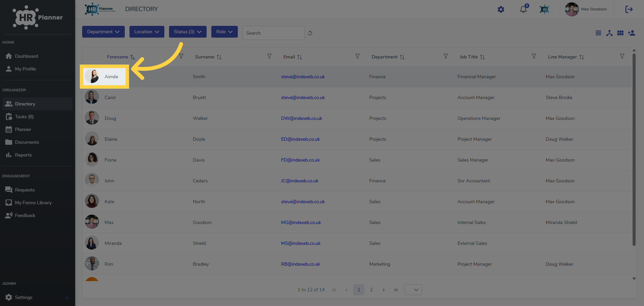
Task: Sort by Job Title column
Action: pos(482,57)
